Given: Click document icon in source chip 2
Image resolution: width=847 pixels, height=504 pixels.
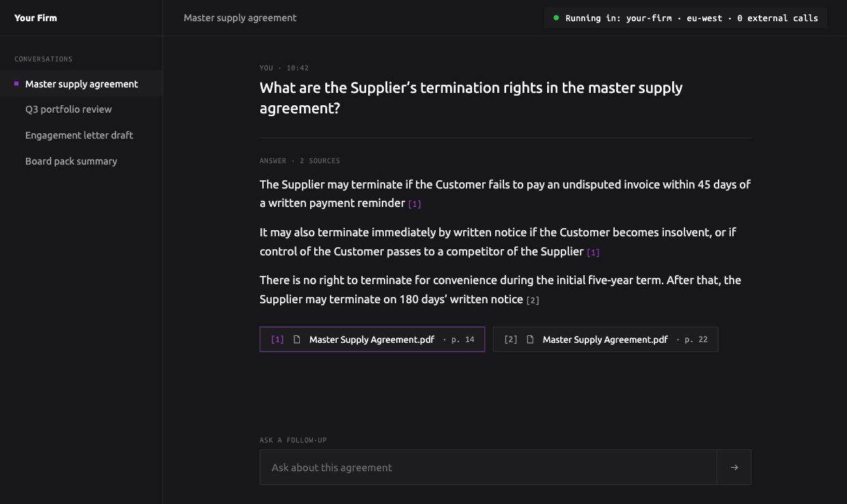Looking at the screenshot, I should click(x=530, y=339).
